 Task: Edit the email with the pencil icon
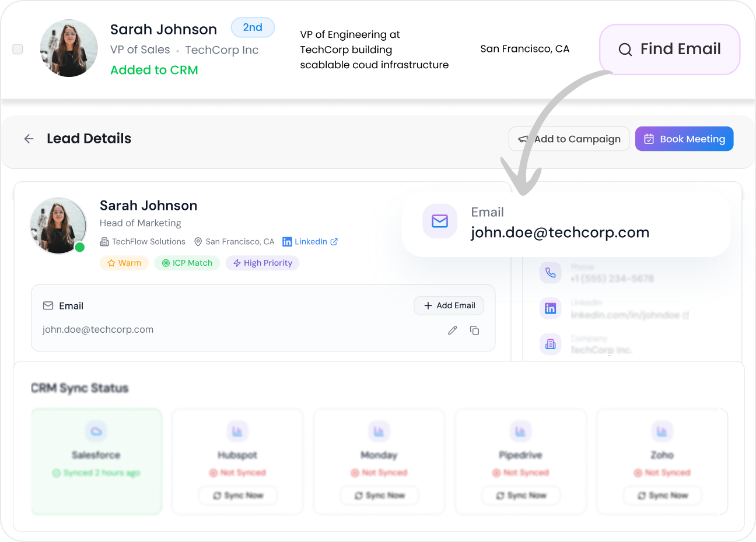coord(452,330)
